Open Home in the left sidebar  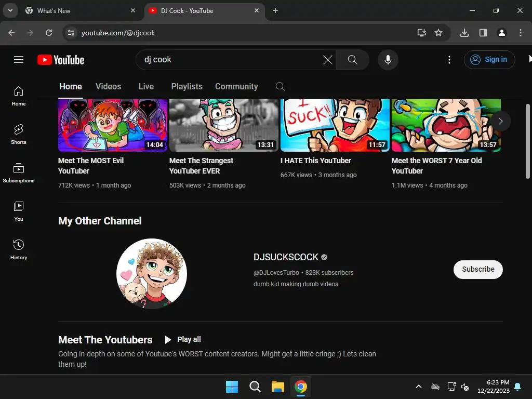tap(19, 96)
